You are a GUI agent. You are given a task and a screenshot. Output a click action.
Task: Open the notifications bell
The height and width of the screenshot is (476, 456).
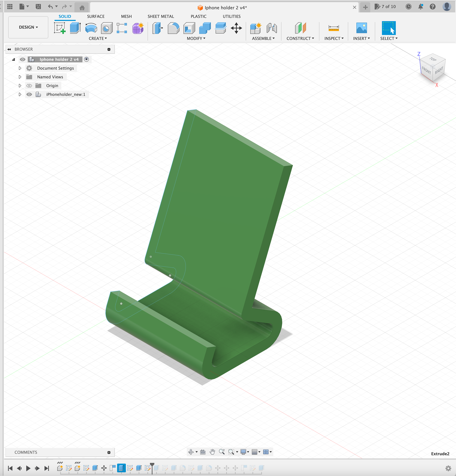(x=421, y=7)
